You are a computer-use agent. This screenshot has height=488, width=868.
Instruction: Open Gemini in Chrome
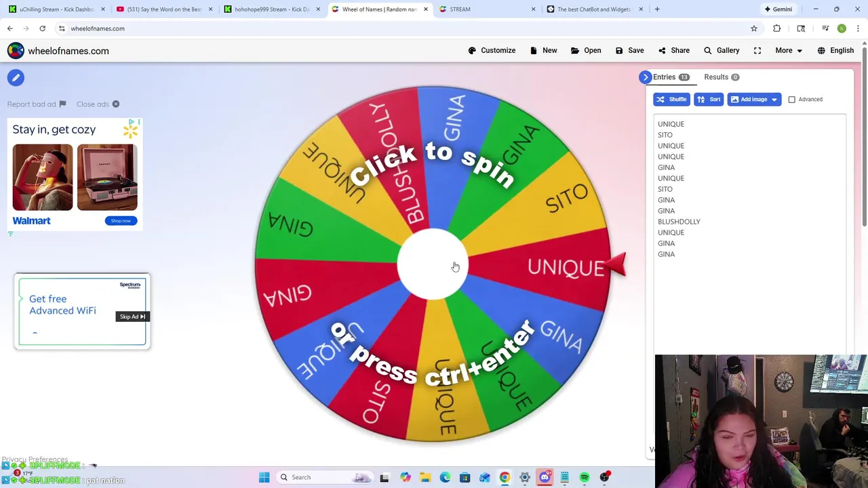(777, 9)
